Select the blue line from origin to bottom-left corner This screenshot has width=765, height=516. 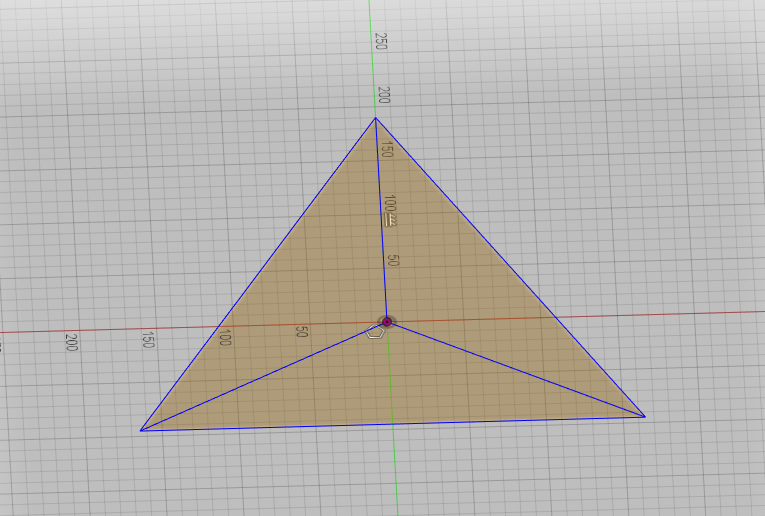click(263, 376)
